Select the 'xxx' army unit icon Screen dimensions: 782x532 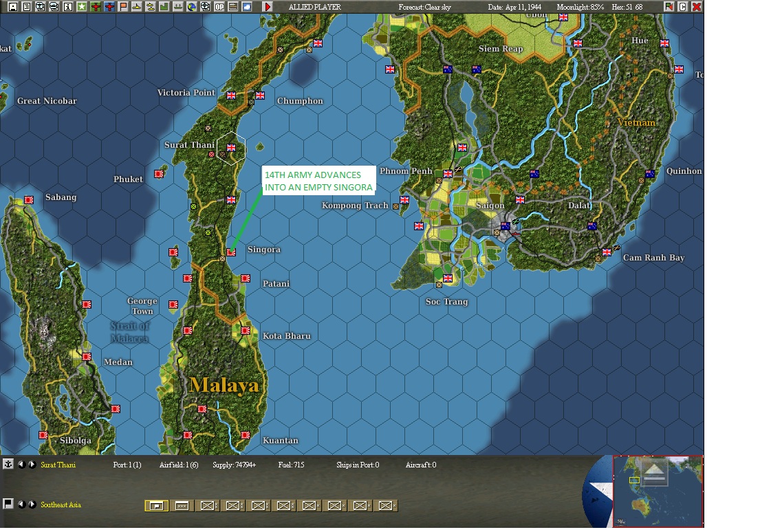(182, 506)
